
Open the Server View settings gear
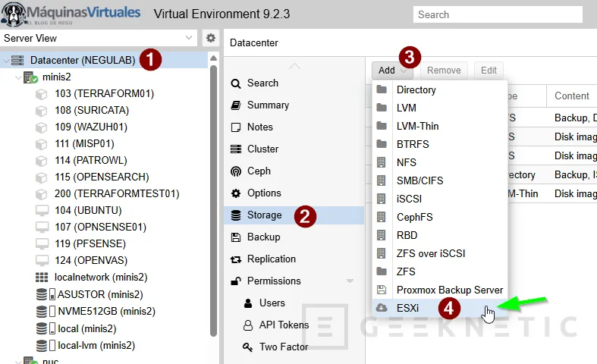click(211, 38)
